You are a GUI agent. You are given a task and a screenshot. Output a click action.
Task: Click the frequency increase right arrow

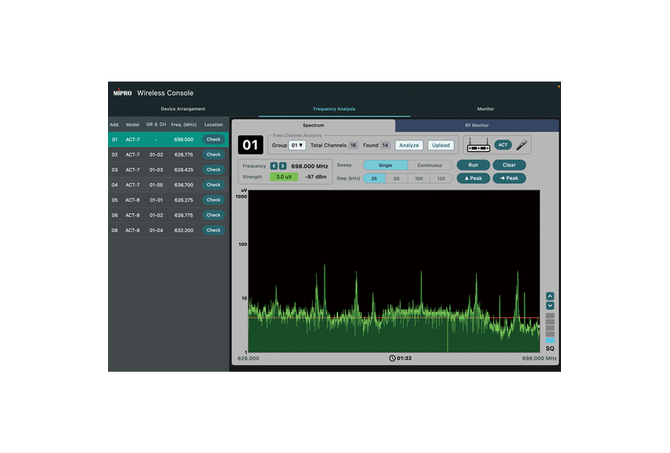(283, 165)
